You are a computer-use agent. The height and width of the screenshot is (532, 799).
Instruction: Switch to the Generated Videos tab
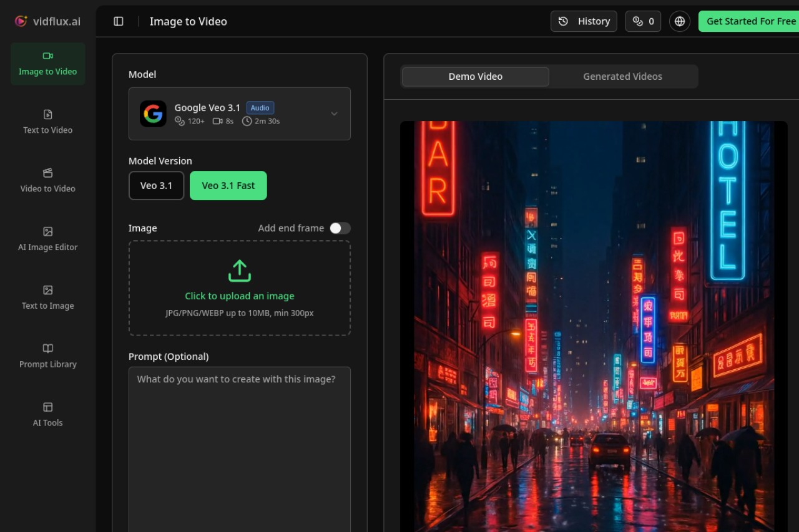pos(623,77)
